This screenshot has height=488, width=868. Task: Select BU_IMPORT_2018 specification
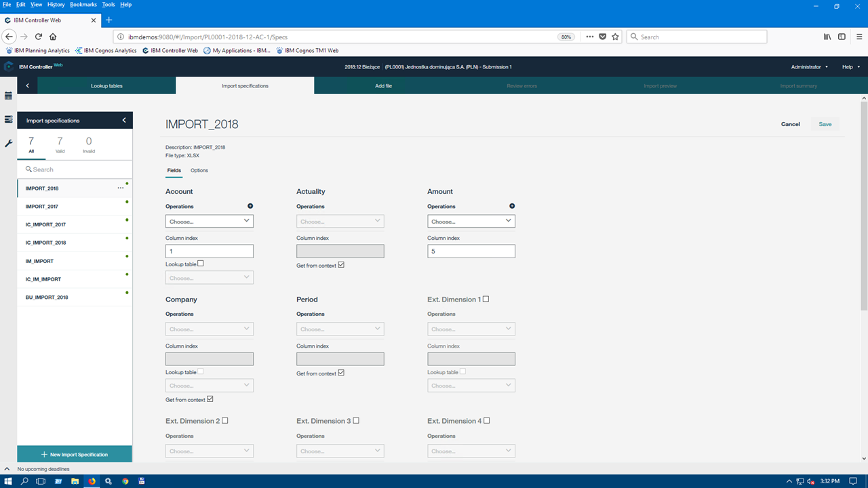tap(75, 298)
